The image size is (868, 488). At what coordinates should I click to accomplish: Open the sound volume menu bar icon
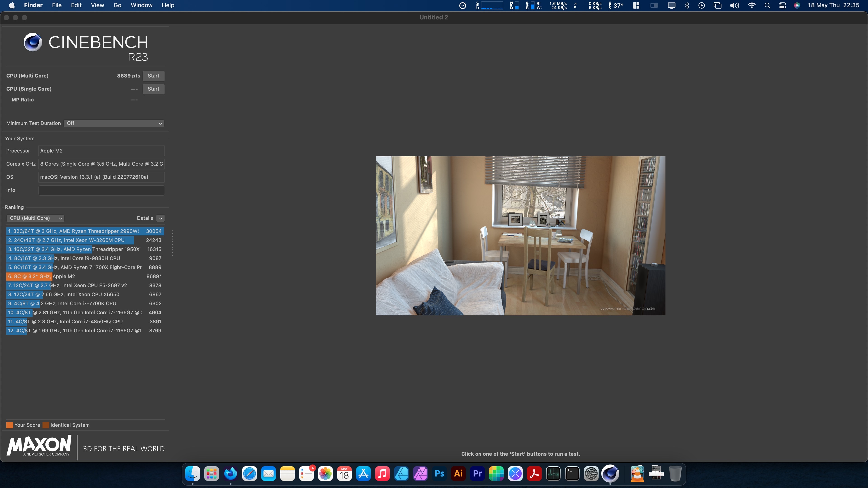click(x=735, y=5)
